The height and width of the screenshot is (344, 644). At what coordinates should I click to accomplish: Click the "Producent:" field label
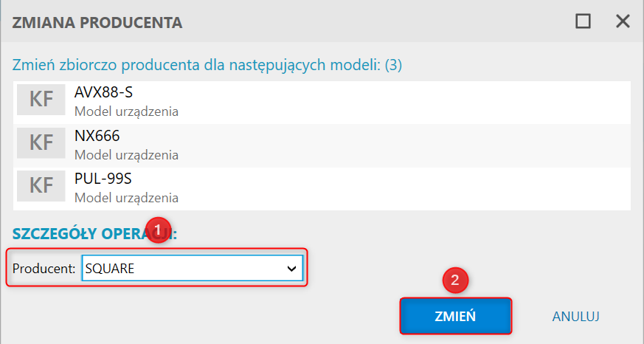click(44, 269)
